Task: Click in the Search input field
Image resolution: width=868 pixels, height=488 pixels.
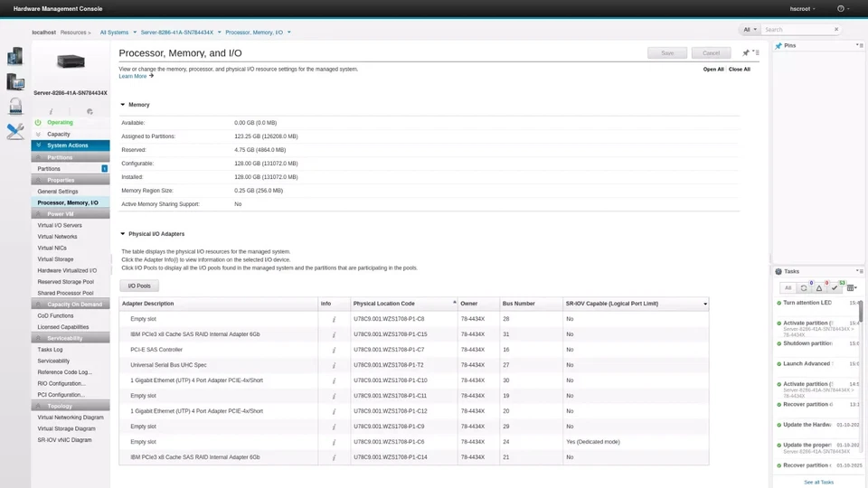Action: pyautogui.click(x=794, y=30)
